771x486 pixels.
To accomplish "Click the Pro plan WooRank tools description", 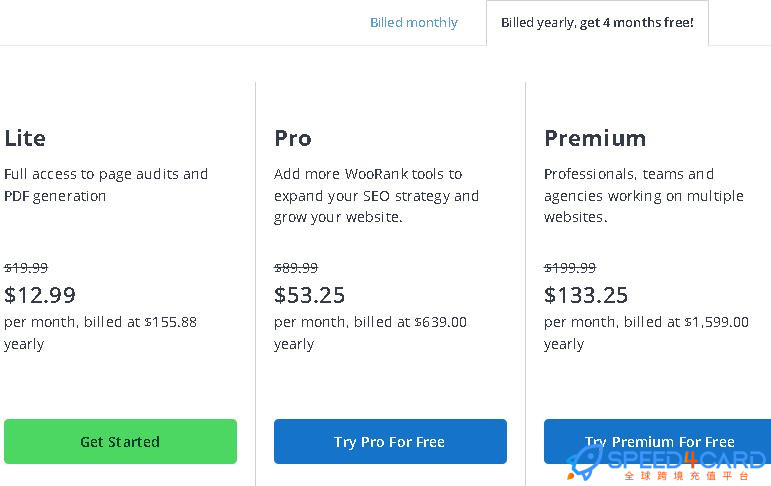I will point(376,195).
